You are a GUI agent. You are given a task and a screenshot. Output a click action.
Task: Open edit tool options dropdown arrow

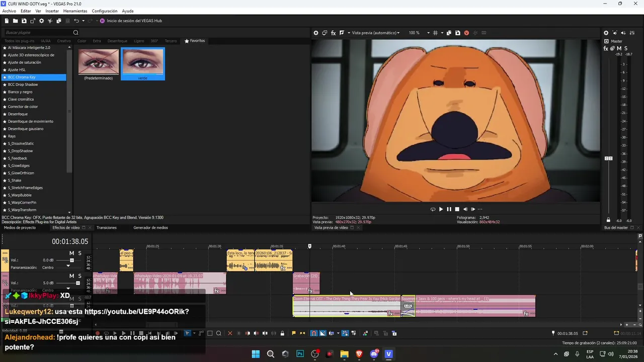(x=194, y=333)
